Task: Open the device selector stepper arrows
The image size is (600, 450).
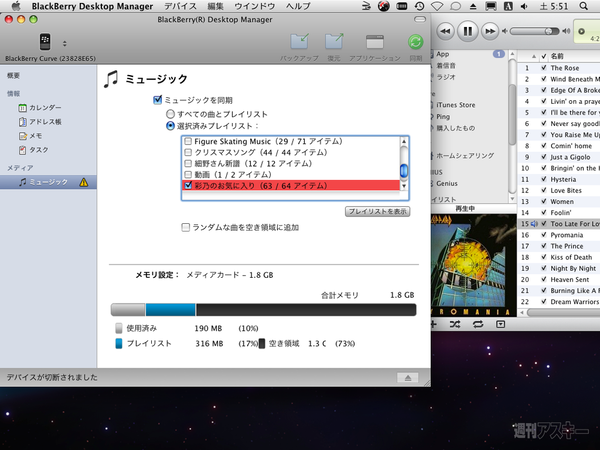Action: pyautogui.click(x=64, y=43)
